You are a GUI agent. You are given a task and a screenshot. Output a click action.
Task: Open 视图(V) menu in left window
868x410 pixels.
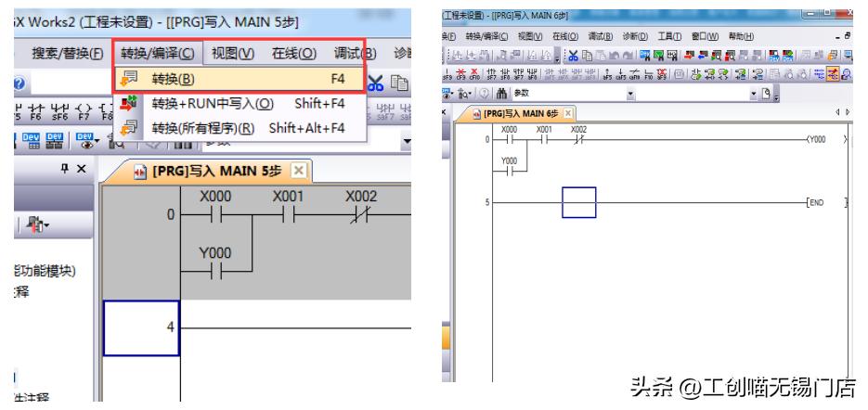coord(232,54)
